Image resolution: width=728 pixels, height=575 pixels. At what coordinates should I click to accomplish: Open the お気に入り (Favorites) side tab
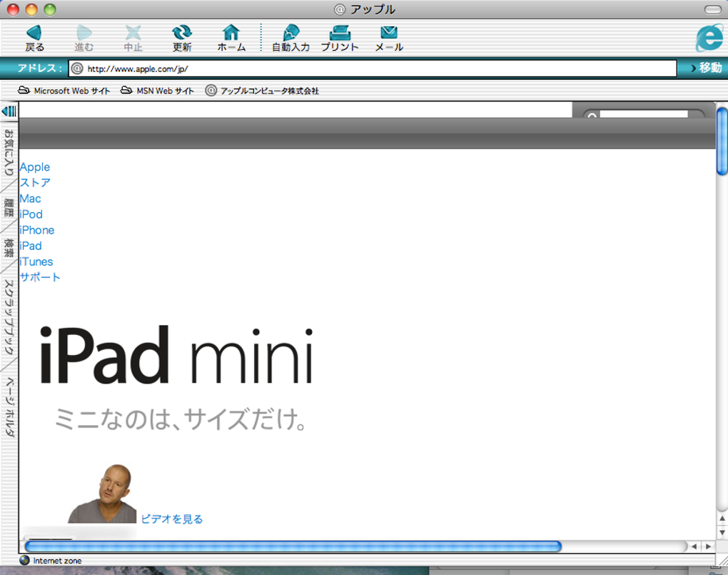click(9, 152)
